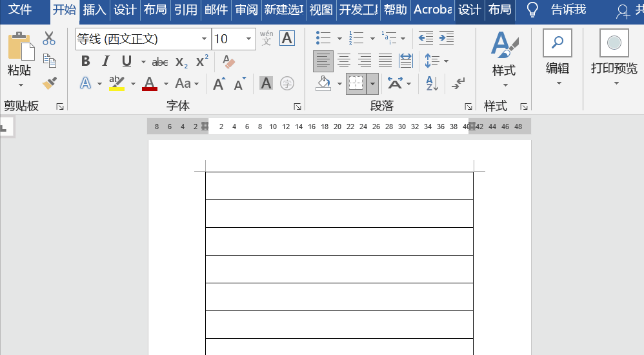This screenshot has width=644, height=355.
Task: Expand the multilevel list dropdown
Action: (403, 39)
